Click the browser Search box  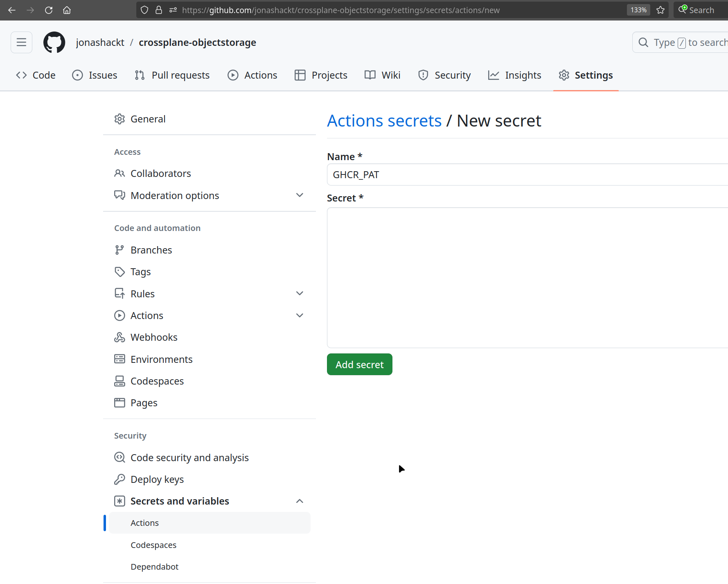[x=701, y=10]
